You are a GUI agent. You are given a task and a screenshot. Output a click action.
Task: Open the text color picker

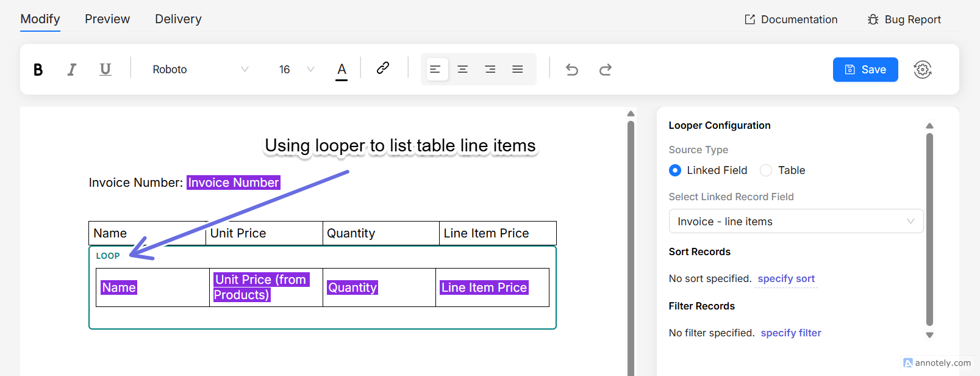click(x=342, y=71)
